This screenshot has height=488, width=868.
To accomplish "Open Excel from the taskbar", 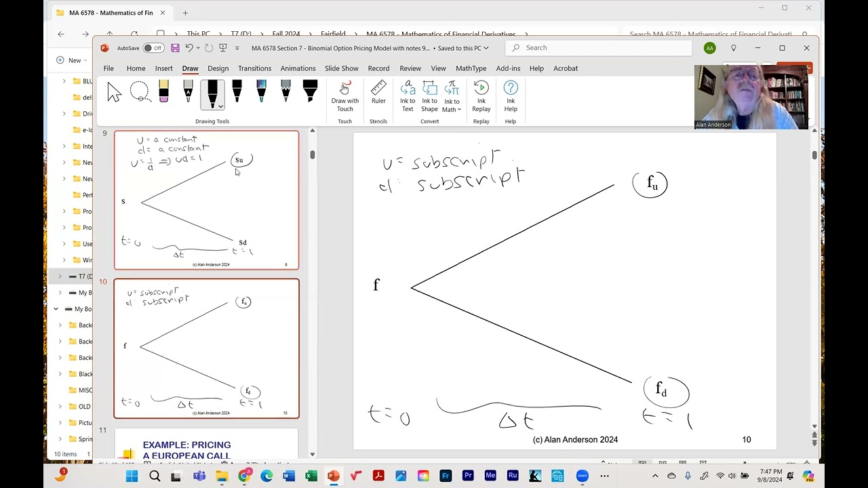I will pyautogui.click(x=311, y=476).
